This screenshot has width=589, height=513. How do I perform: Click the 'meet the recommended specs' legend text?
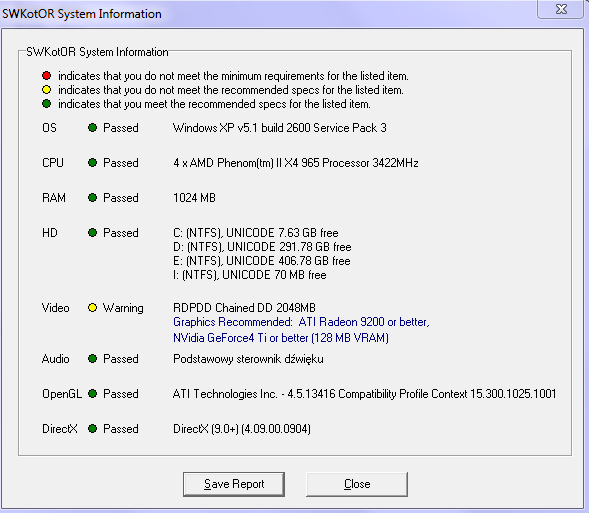click(215, 104)
